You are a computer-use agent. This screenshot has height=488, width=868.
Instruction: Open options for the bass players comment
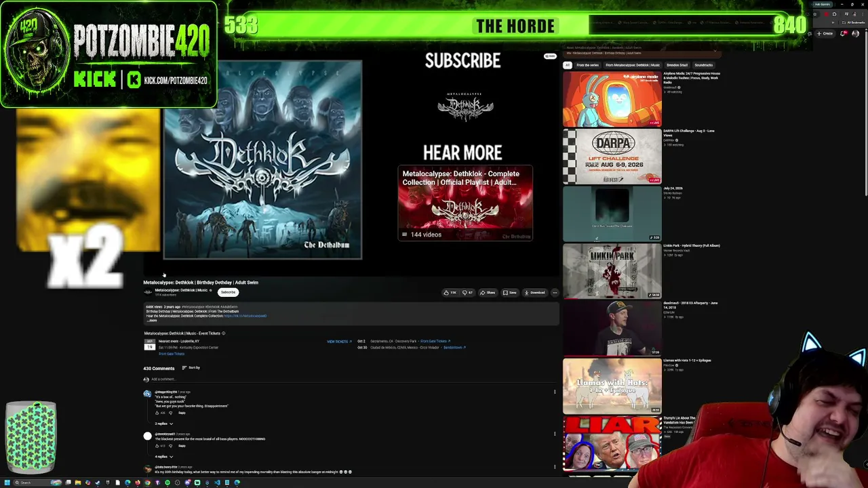click(555, 434)
